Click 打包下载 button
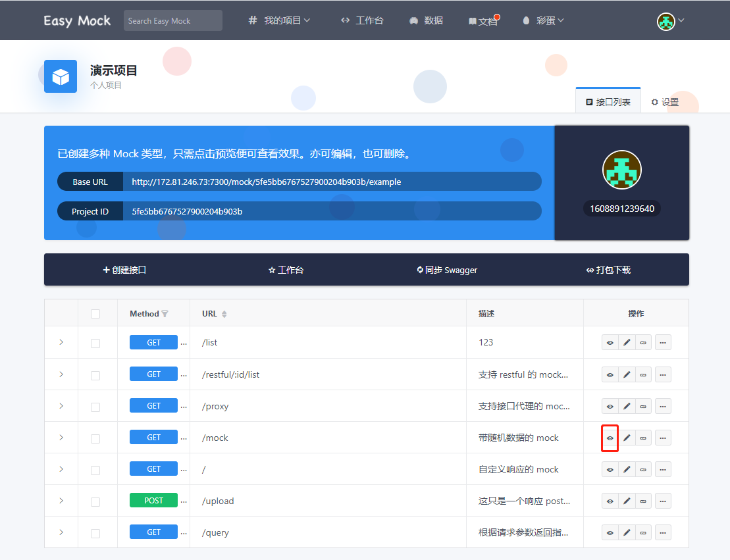 click(x=608, y=270)
